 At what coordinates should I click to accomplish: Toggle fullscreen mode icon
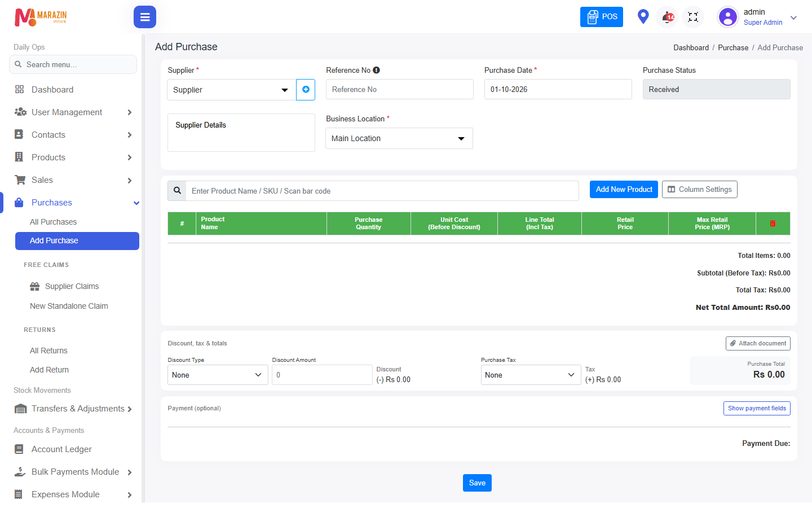click(693, 17)
